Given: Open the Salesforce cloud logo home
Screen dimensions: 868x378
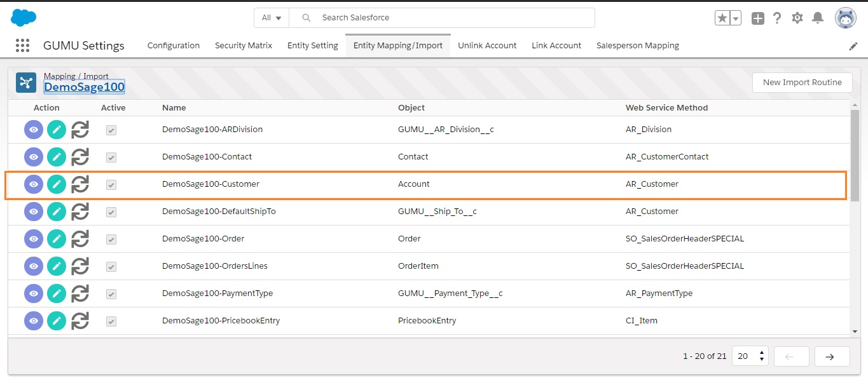Looking at the screenshot, I should (x=24, y=18).
